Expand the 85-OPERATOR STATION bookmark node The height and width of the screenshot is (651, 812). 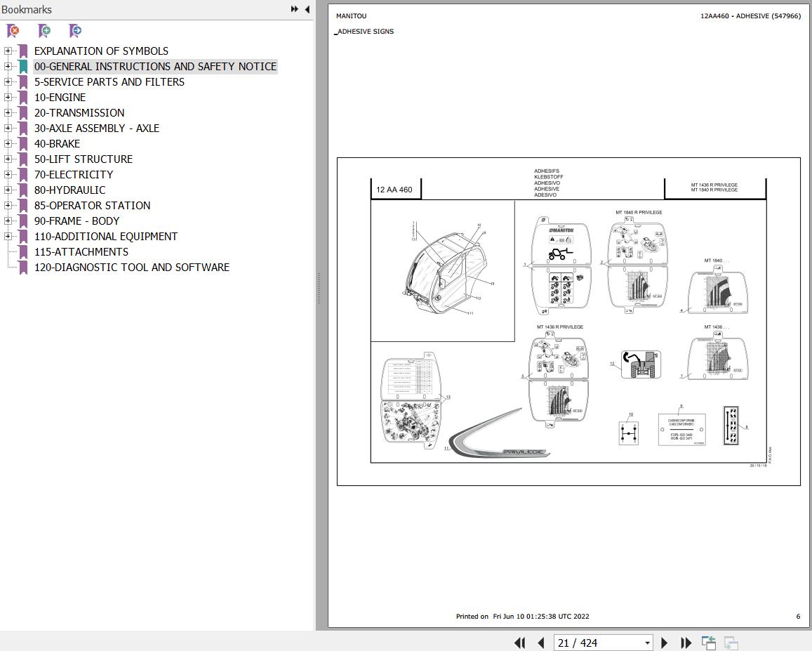(7, 205)
